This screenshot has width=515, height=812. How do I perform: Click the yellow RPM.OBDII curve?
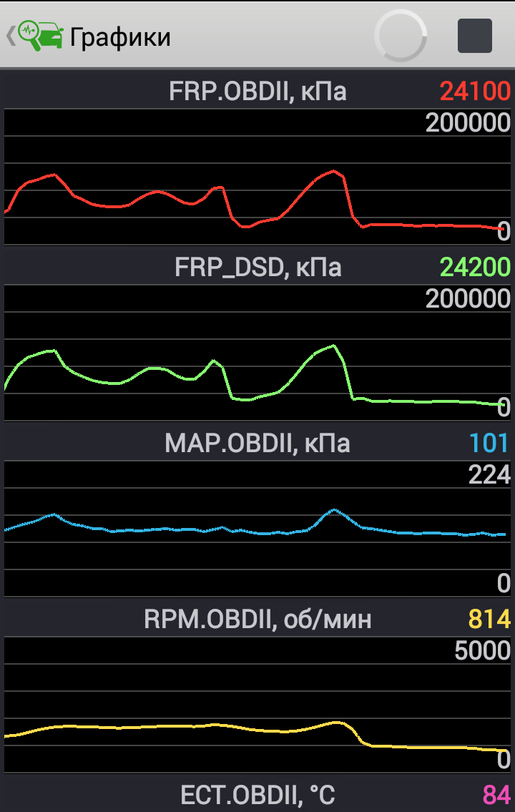tap(179, 726)
